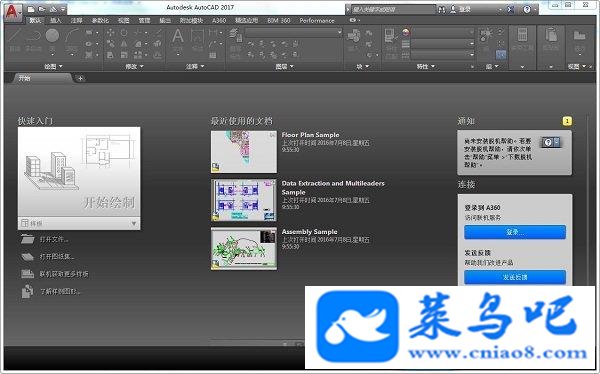
Task: Click the New file icon in quick access toolbar
Action: pos(31,8)
